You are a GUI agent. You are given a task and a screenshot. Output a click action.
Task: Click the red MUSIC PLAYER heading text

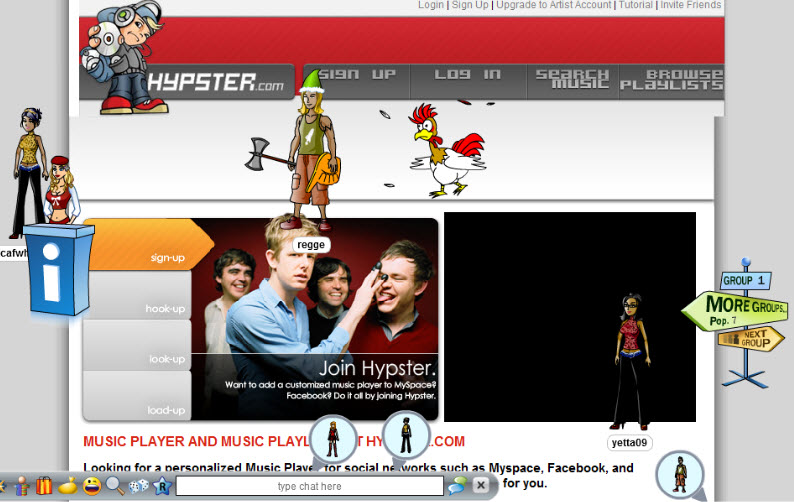pyautogui.click(x=274, y=441)
